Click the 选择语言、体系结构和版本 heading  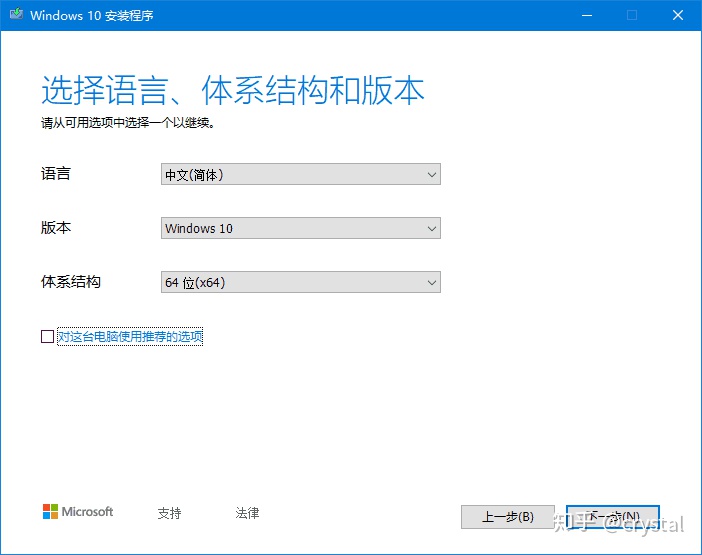tap(233, 90)
